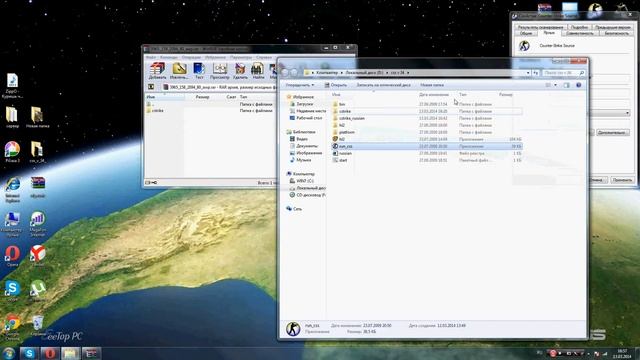640x360 pixels.
Task: Open Explorer view options dropdown arrow
Action: 555,85
